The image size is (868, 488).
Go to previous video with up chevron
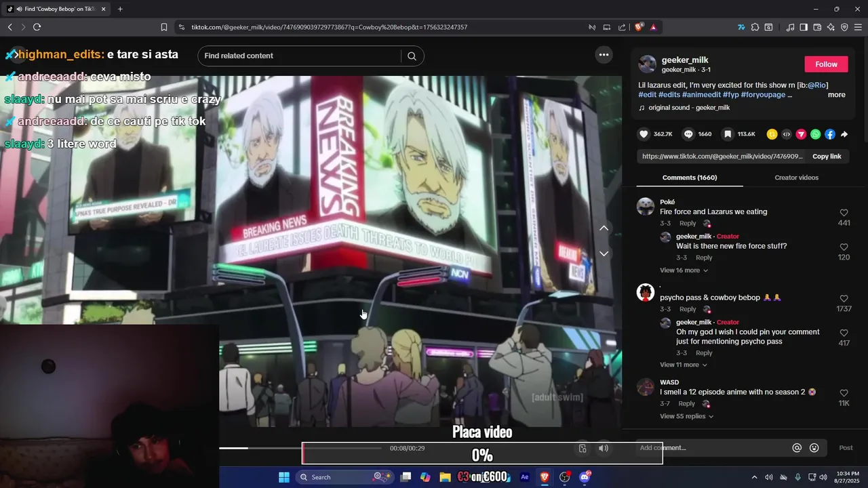604,228
